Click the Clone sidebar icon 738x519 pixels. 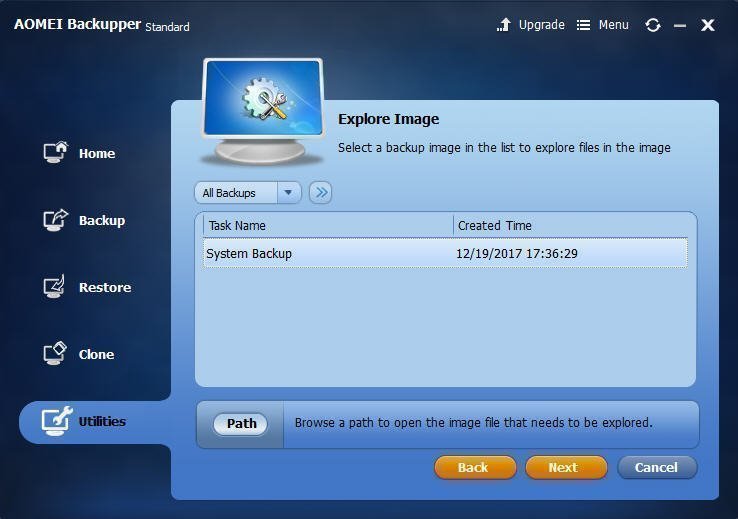pos(55,353)
